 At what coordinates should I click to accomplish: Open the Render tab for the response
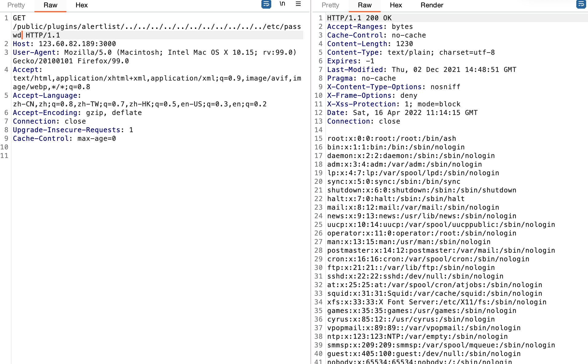click(x=432, y=5)
